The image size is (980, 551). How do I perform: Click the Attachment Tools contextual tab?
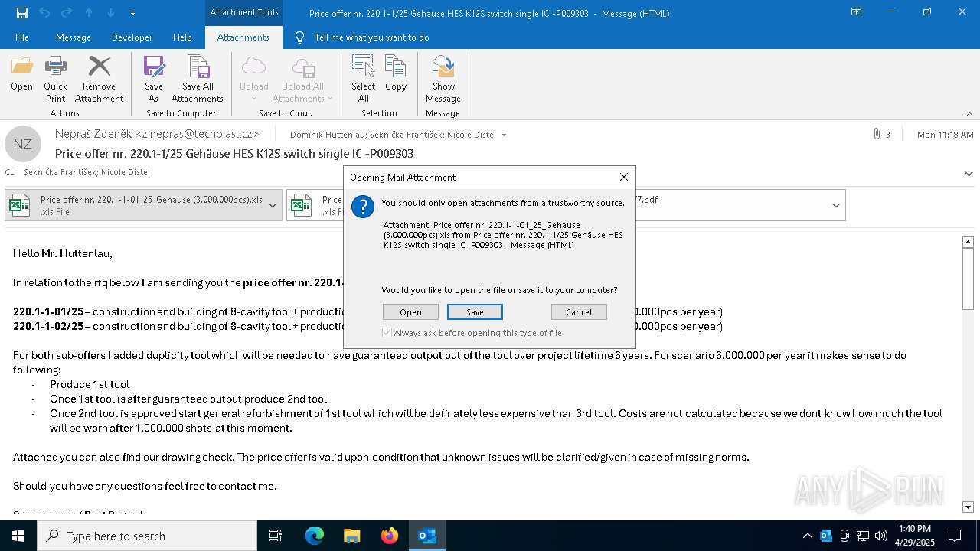(244, 12)
